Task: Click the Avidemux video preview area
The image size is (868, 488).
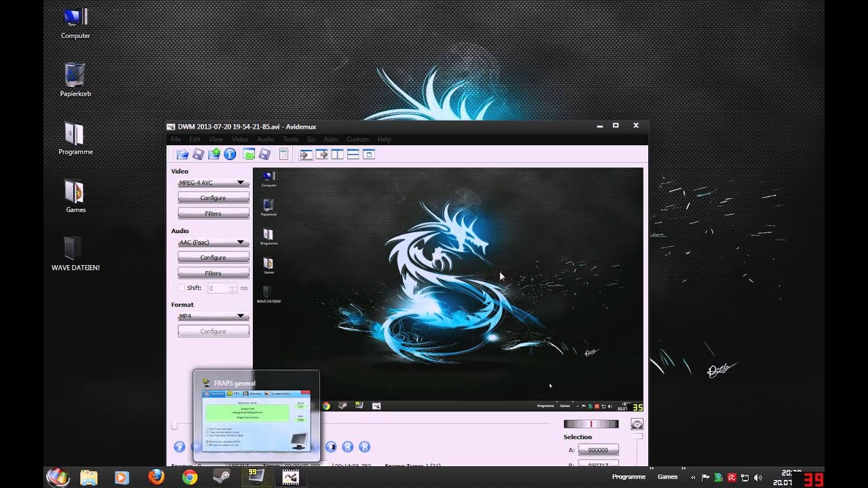Action: coord(448,289)
